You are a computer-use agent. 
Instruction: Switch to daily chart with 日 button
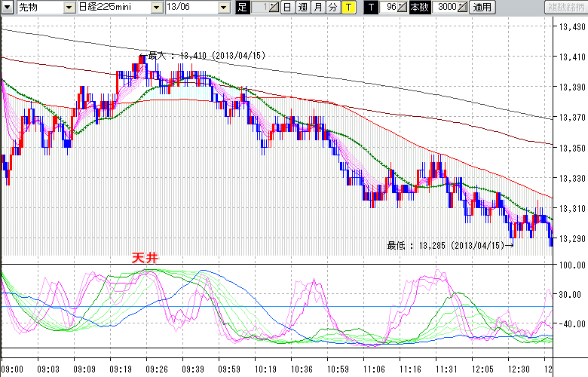point(287,8)
